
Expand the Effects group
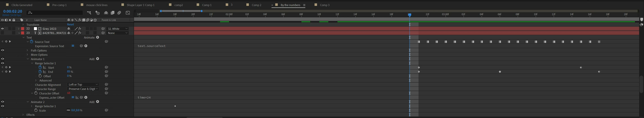[23, 115]
